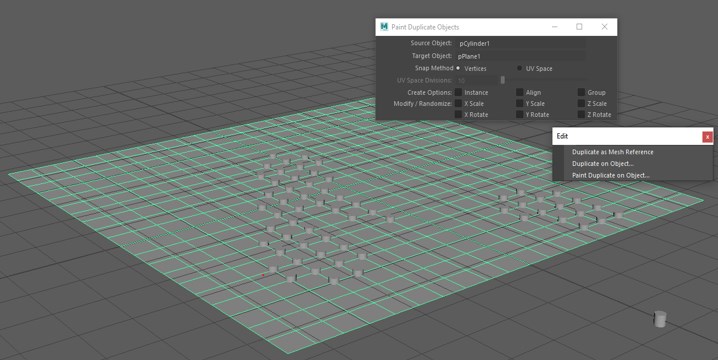Viewport: 718px width, 360px height.
Task: Select Vertices snap method
Action: tap(458, 68)
